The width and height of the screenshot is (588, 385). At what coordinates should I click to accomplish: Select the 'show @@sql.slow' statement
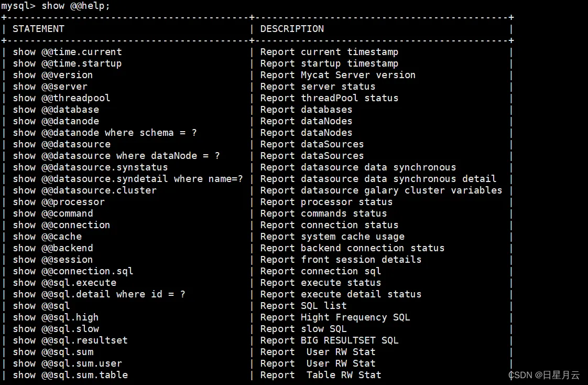(x=56, y=329)
